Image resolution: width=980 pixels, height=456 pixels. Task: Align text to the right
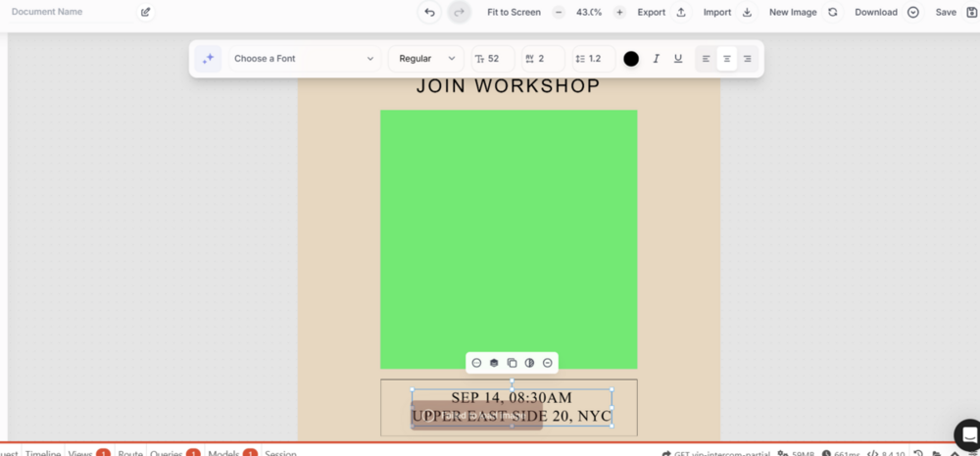tap(748, 59)
